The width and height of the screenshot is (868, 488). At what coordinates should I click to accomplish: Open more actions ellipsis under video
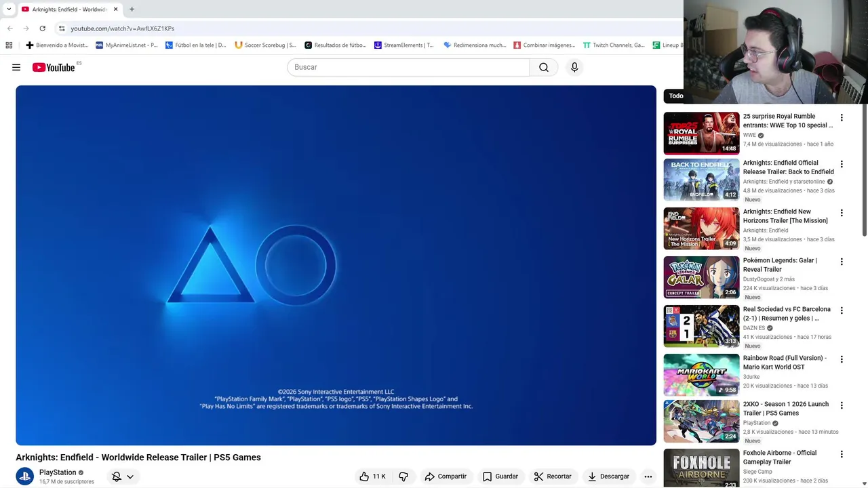click(x=648, y=476)
